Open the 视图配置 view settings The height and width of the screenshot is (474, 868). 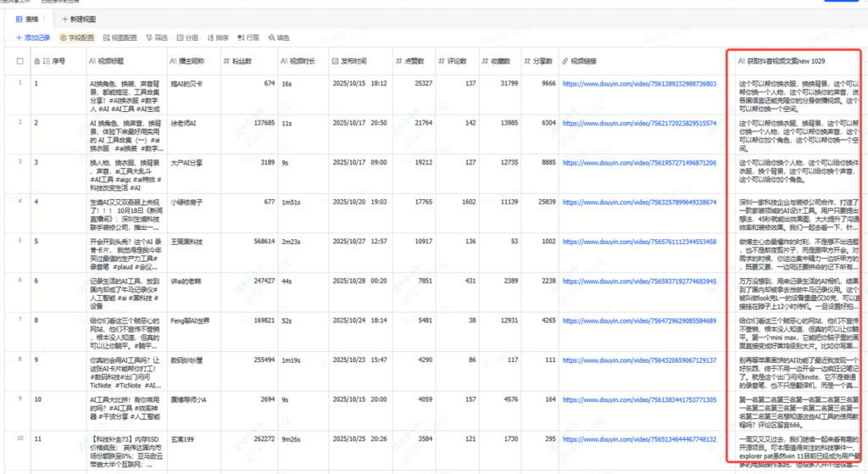pos(120,38)
